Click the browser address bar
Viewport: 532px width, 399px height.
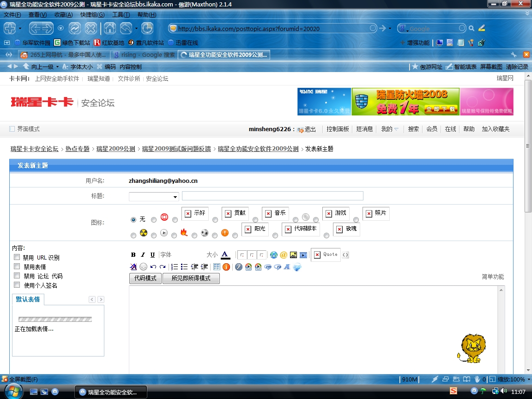273,29
